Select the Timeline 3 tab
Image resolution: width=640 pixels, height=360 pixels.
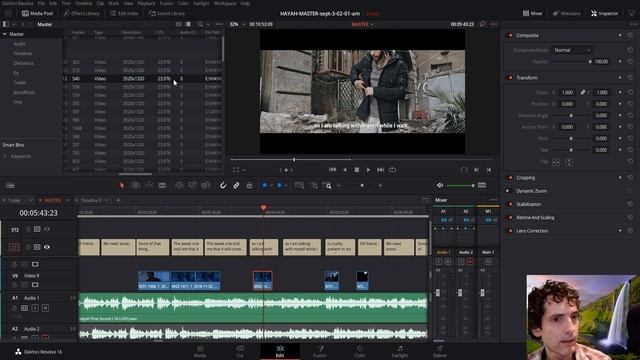91,200
